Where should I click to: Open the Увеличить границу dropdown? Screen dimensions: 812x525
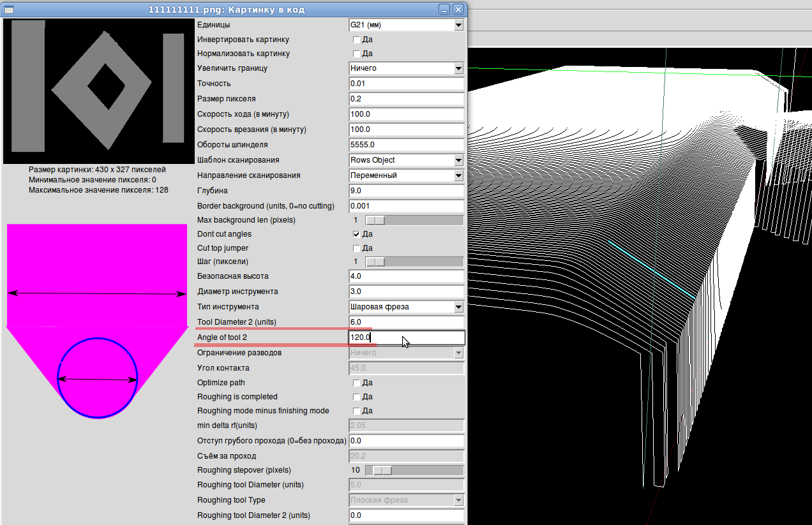point(406,68)
